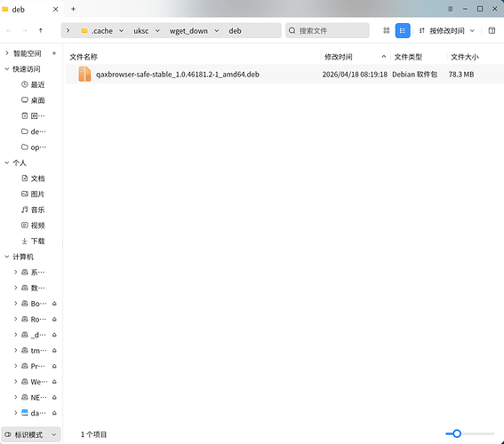Eject the Pr… volume

54,366
